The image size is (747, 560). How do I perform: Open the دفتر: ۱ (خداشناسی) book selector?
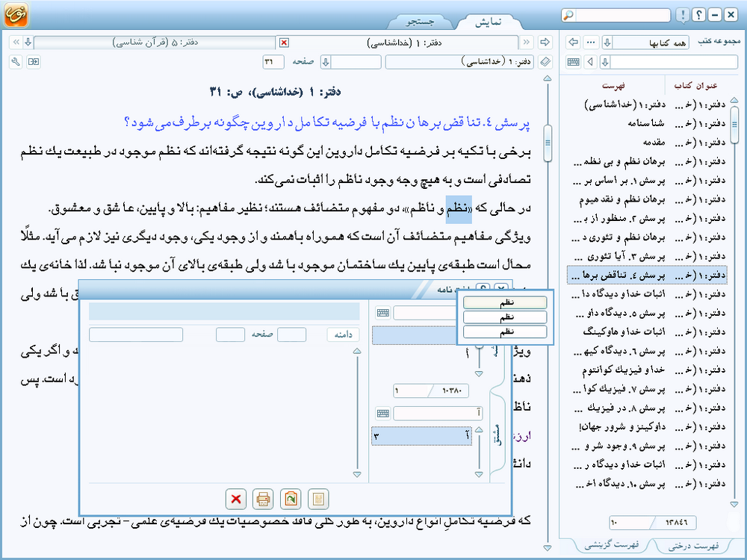459,62
